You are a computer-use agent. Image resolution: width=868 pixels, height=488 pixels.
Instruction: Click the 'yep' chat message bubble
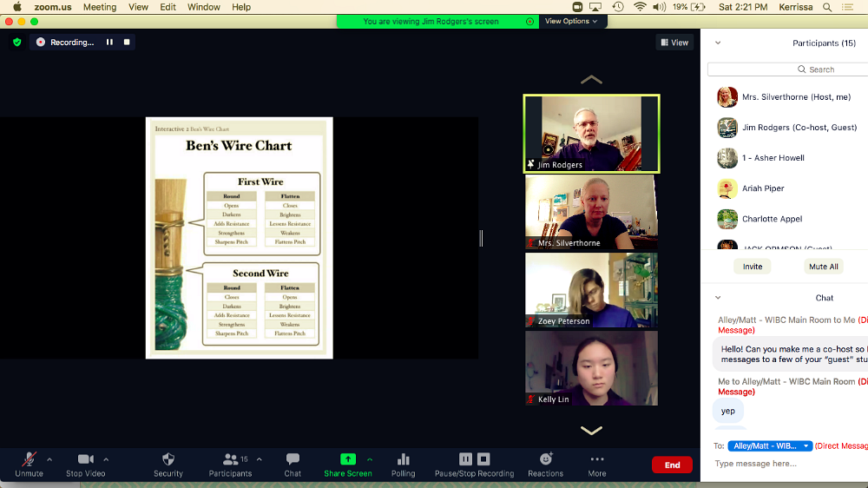(x=728, y=411)
